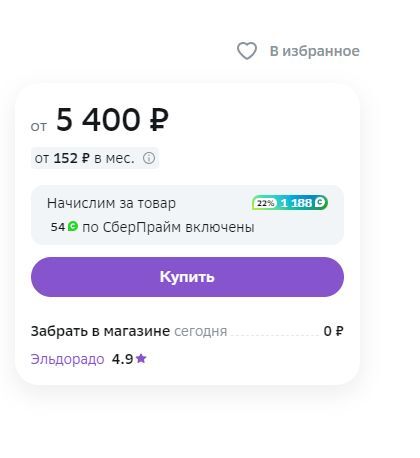The image size is (420, 458).
Task: Click the heart favorites icon
Action: [x=247, y=51]
